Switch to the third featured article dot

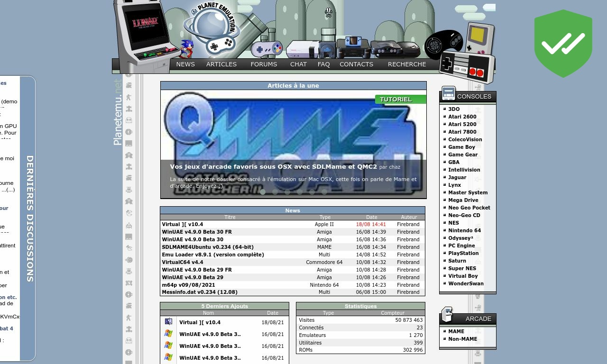pos(287,192)
